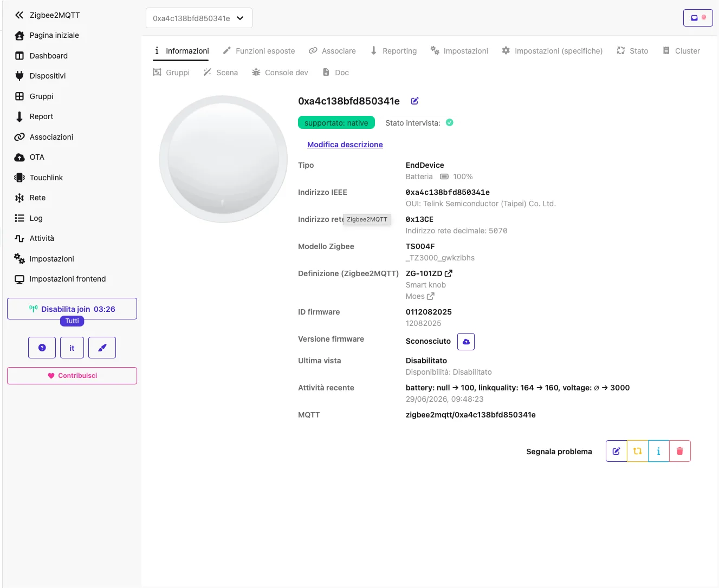
Task: Click the Segnala problema label
Action: coord(559,452)
